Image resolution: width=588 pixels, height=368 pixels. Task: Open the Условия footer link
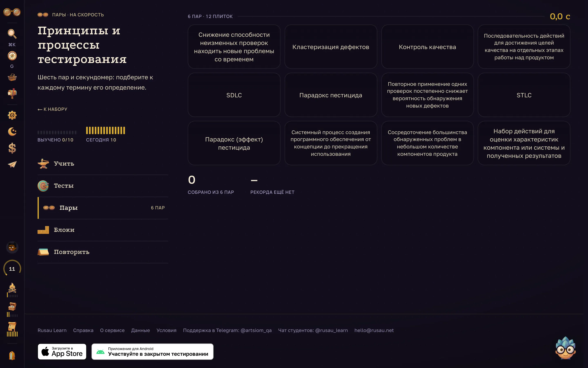(166, 330)
